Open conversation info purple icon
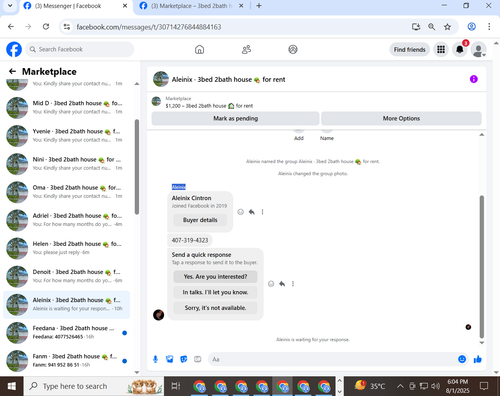 [474, 79]
